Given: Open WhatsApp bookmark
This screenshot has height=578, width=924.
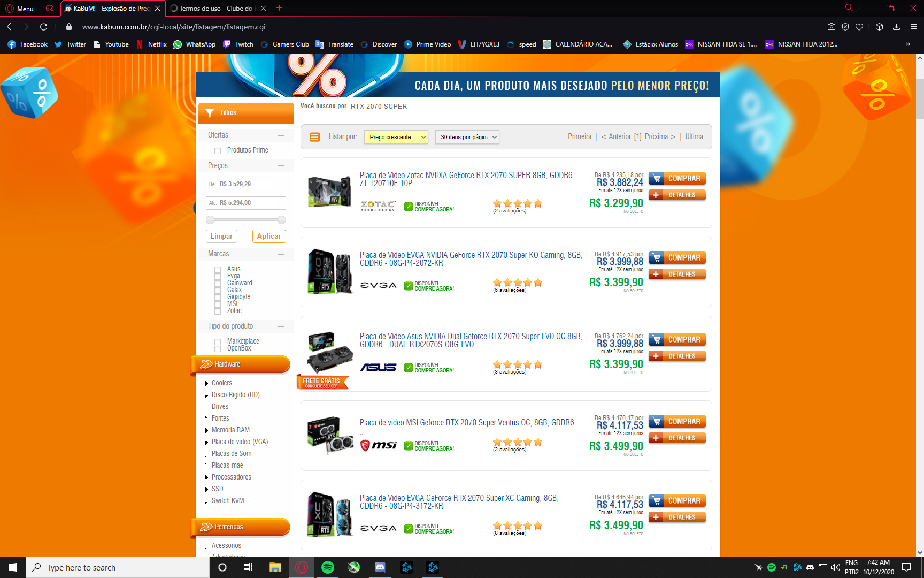Looking at the screenshot, I should [x=194, y=44].
